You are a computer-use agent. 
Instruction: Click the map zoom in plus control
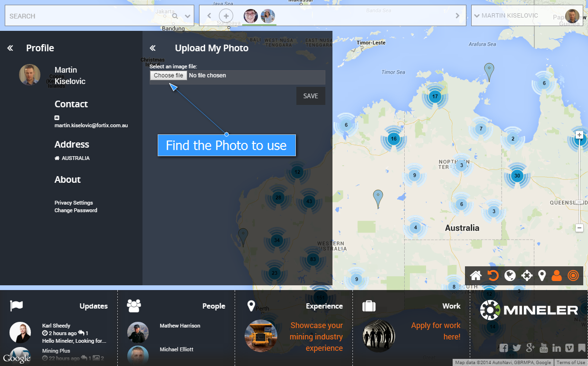point(579,135)
